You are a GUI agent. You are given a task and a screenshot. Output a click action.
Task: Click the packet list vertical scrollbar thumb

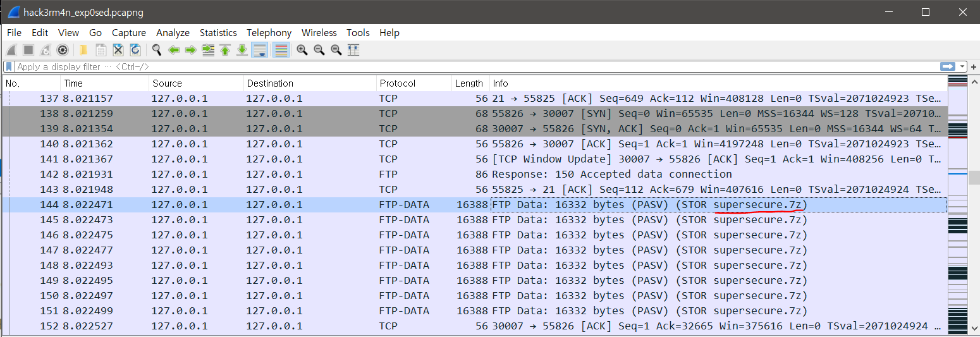[x=974, y=178]
